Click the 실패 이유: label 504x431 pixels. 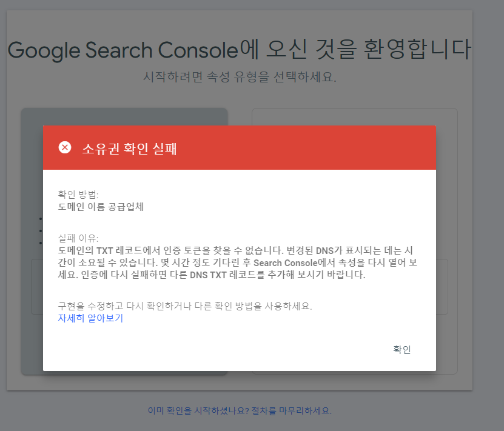click(x=78, y=238)
